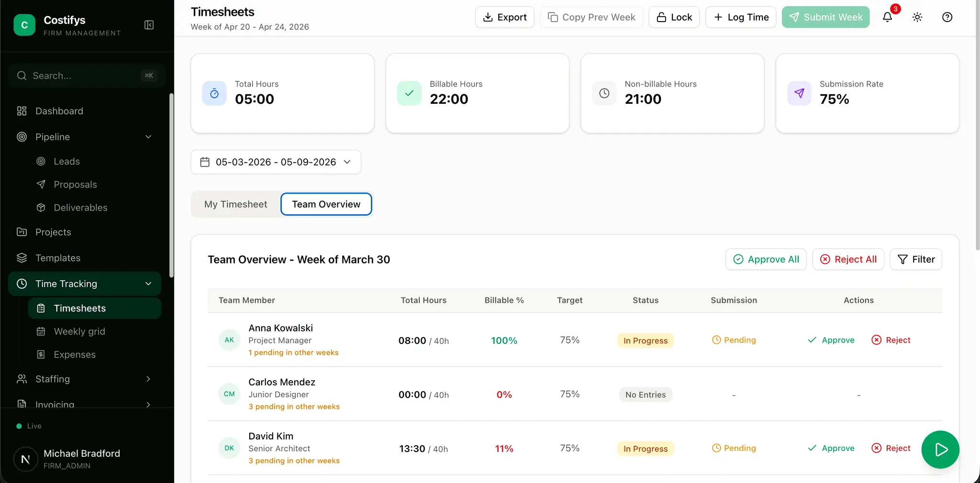Click Michael Bradford profile name
Image resolution: width=980 pixels, height=483 pixels.
[82, 453]
